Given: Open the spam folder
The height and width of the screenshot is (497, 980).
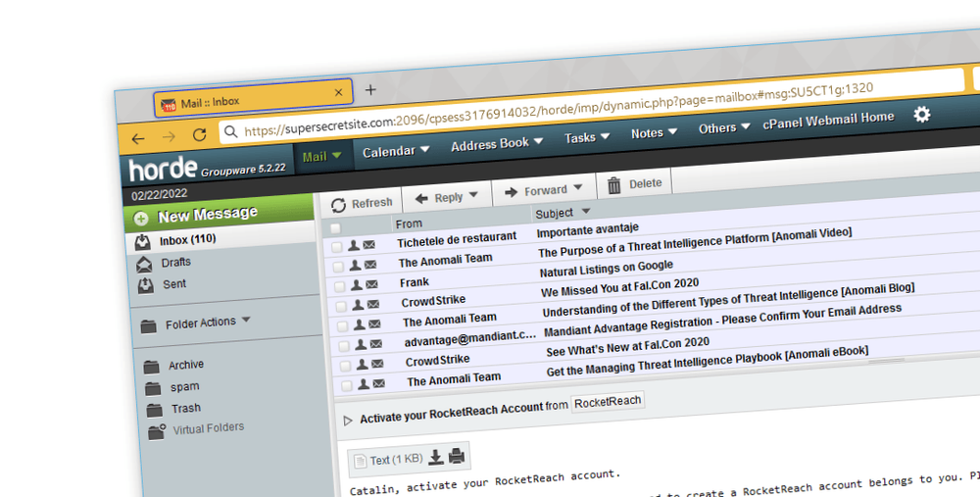Looking at the screenshot, I should pyautogui.click(x=184, y=387).
